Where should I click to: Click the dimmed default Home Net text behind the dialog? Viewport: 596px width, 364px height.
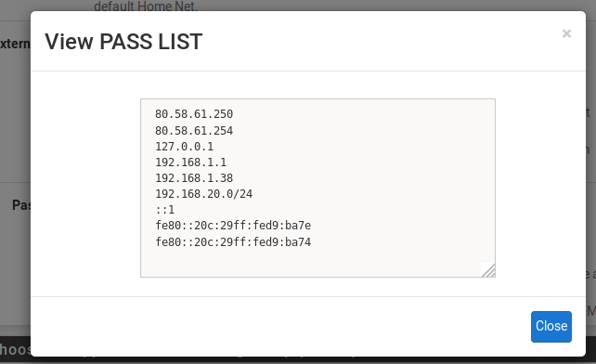tap(146, 6)
